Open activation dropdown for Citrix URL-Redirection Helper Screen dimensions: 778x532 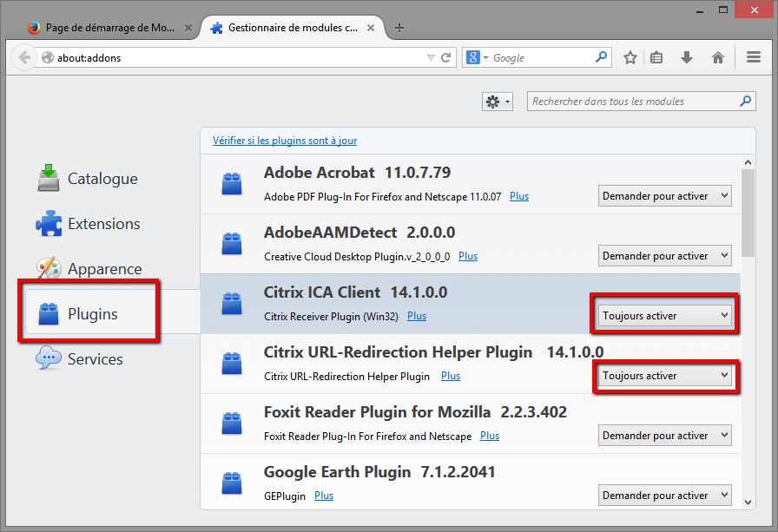tap(665, 376)
